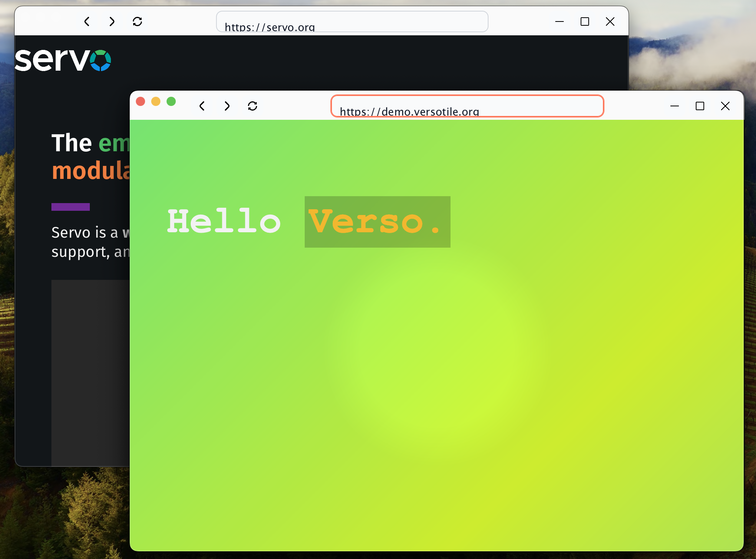Click the white "Hello" heading text
756x559 pixels.
click(x=224, y=222)
